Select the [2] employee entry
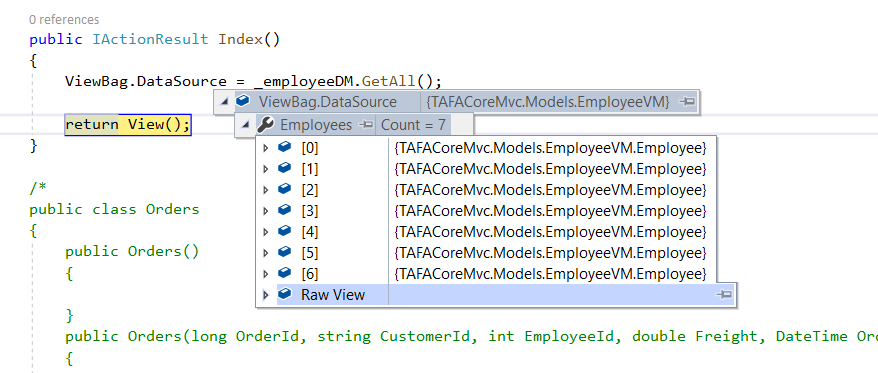 [x=310, y=190]
